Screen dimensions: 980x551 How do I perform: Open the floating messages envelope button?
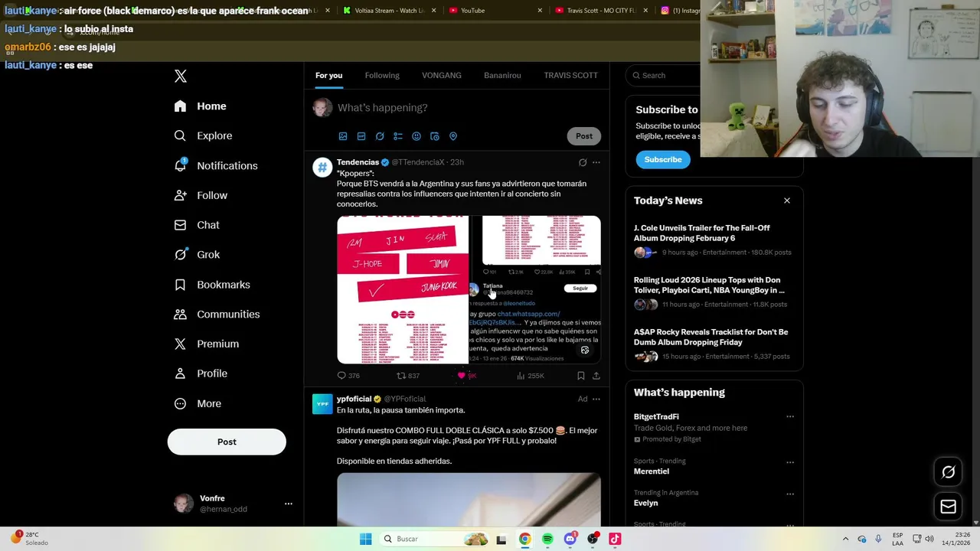(x=948, y=507)
